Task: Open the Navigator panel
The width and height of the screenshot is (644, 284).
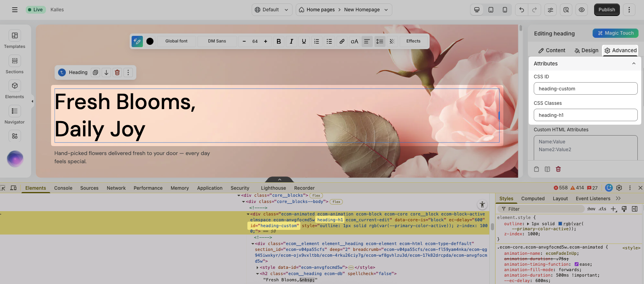Action: [x=15, y=115]
